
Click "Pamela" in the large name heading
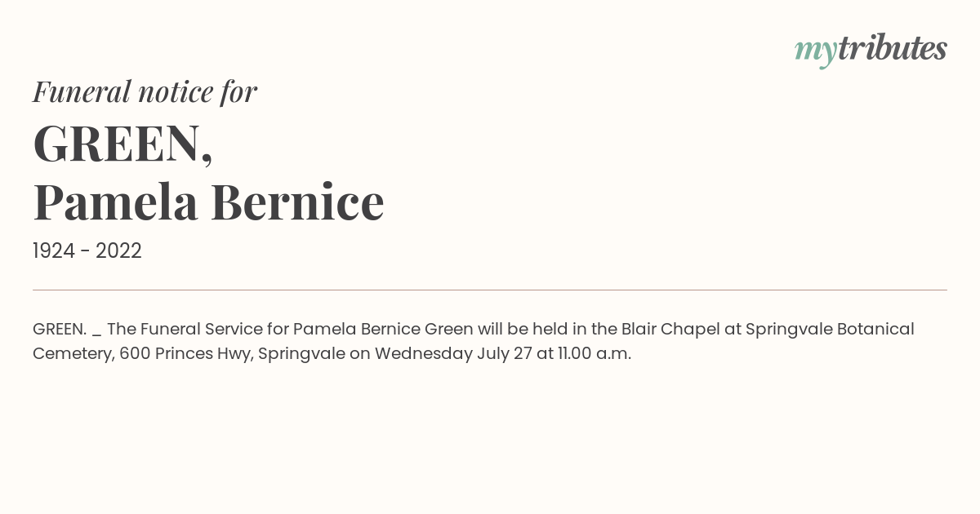(115, 202)
